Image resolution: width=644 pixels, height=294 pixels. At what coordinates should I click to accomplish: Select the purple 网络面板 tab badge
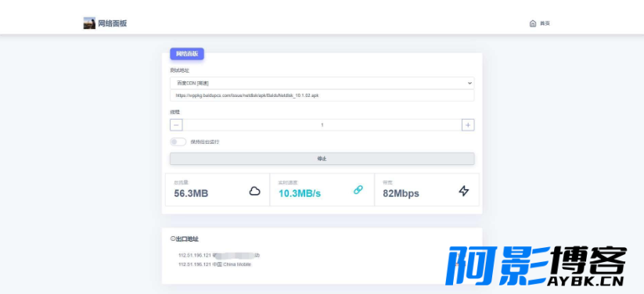[187, 54]
